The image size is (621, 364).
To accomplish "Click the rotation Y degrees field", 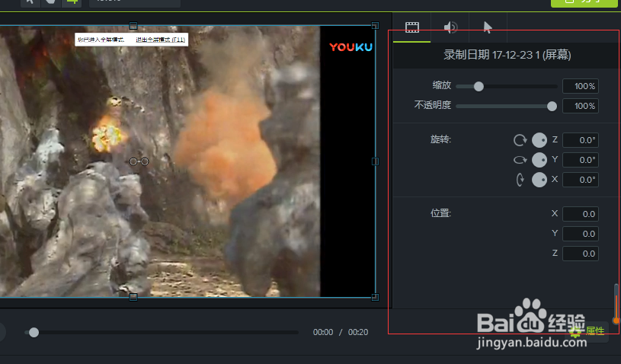I will (x=581, y=160).
